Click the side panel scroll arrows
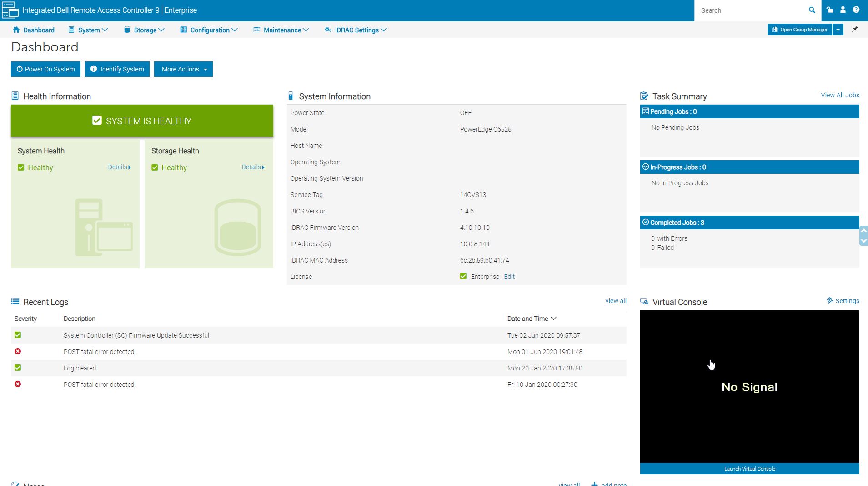The image size is (868, 486). (863, 236)
